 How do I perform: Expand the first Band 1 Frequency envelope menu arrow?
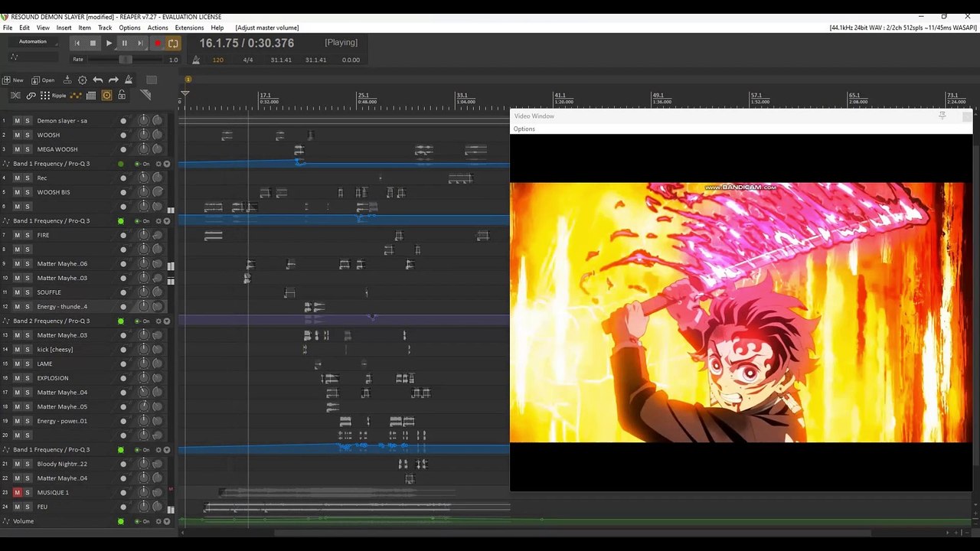pos(167,164)
